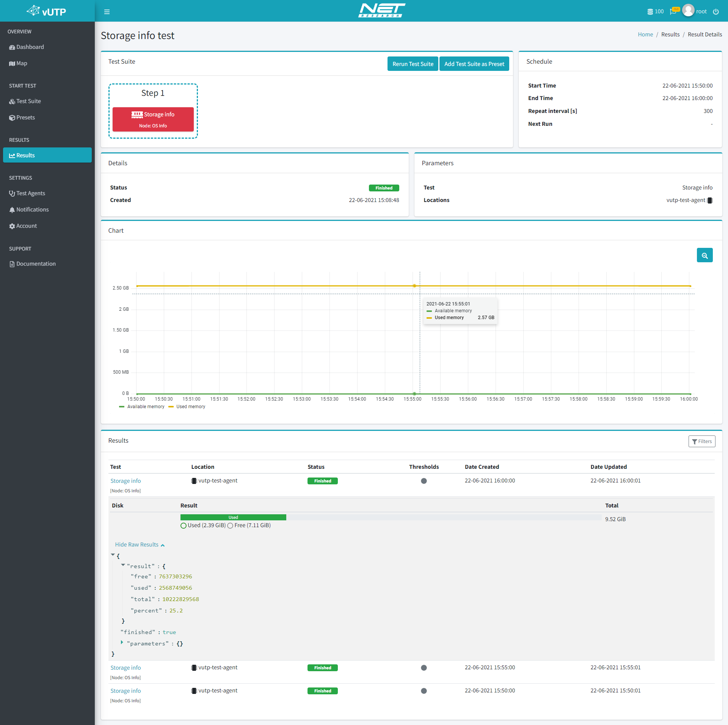Toggle Available memory series in chart legend

142,407
